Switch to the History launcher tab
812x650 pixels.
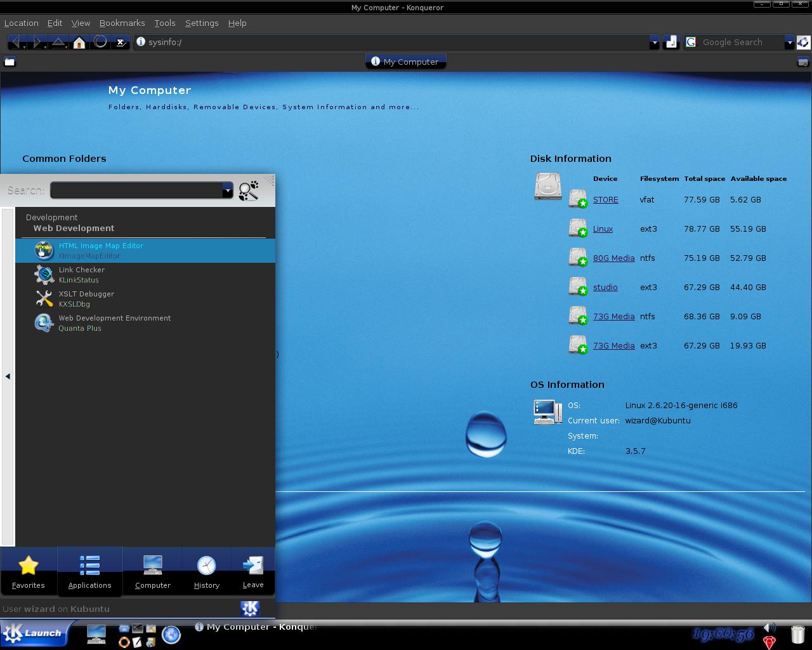(207, 571)
